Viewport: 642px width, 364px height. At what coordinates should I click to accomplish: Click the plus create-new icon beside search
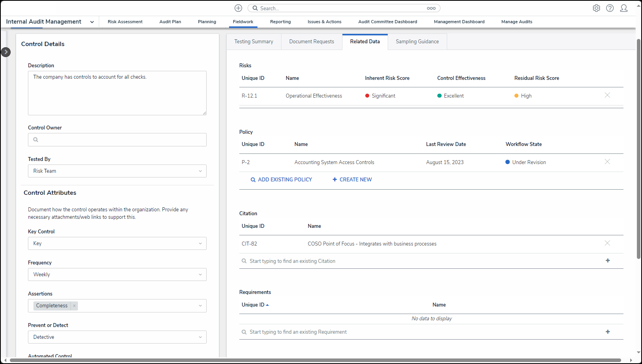pos(238,8)
